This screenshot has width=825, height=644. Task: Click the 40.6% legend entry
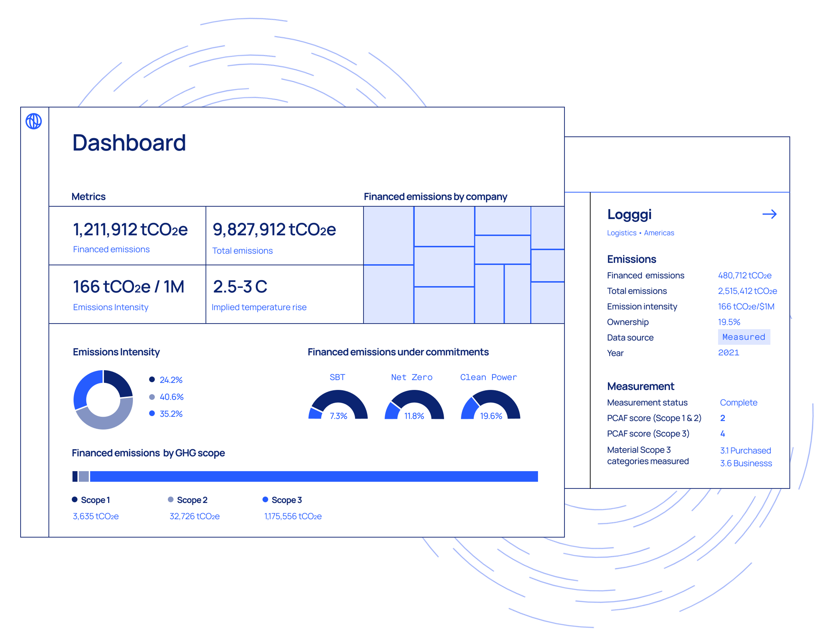pos(171,397)
